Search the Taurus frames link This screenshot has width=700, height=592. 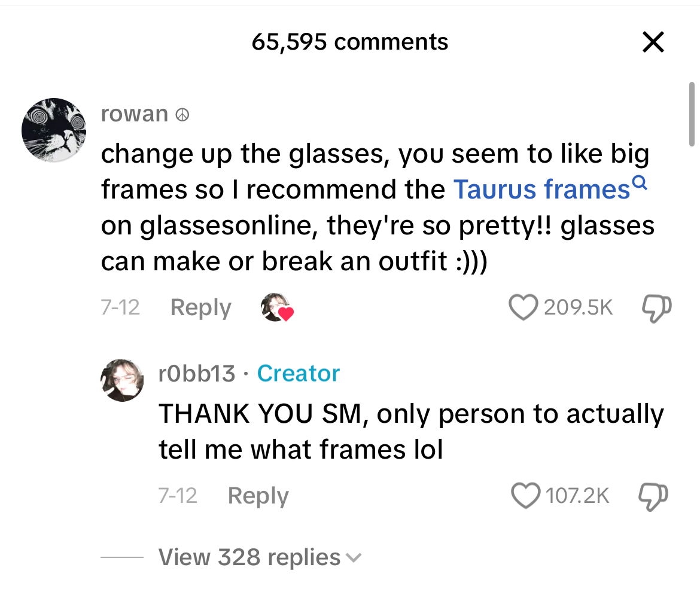coord(541,189)
